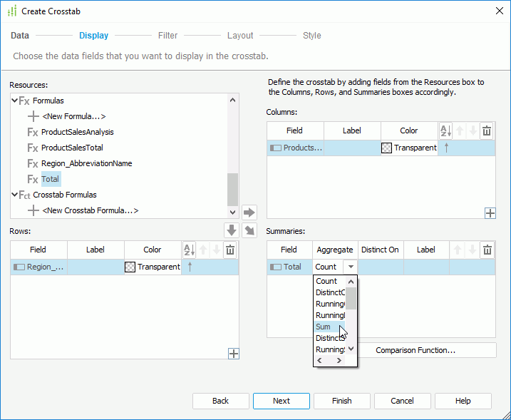511x420 pixels.
Task: Open Transparent color swatch for Products column
Action: pyautogui.click(x=386, y=148)
